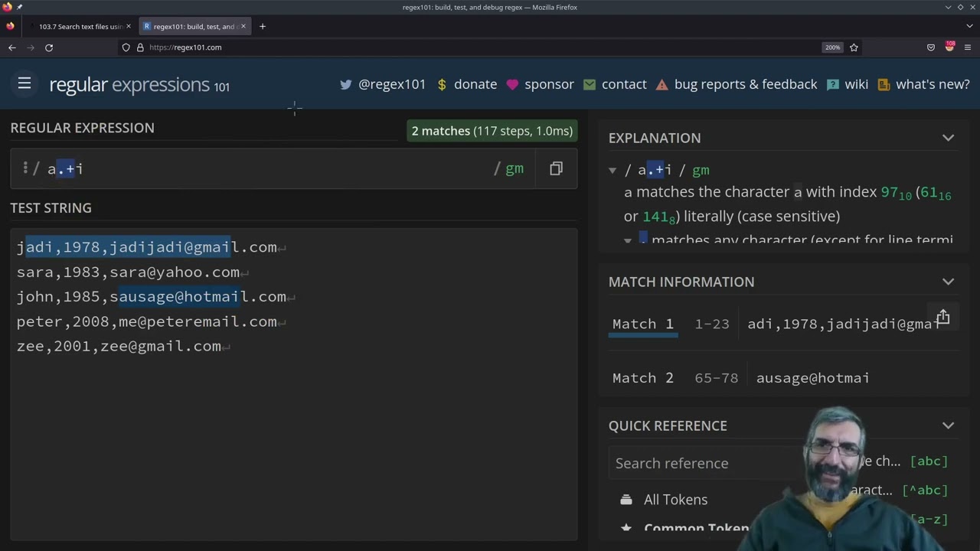980x551 pixels.
Task: Collapse the regex explanation tree root
Action: (x=612, y=171)
